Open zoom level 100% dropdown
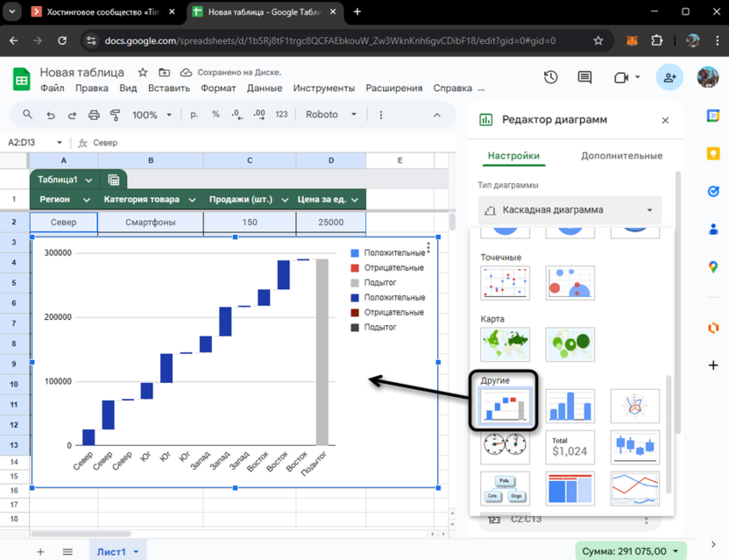This screenshot has width=729, height=560. tap(152, 115)
